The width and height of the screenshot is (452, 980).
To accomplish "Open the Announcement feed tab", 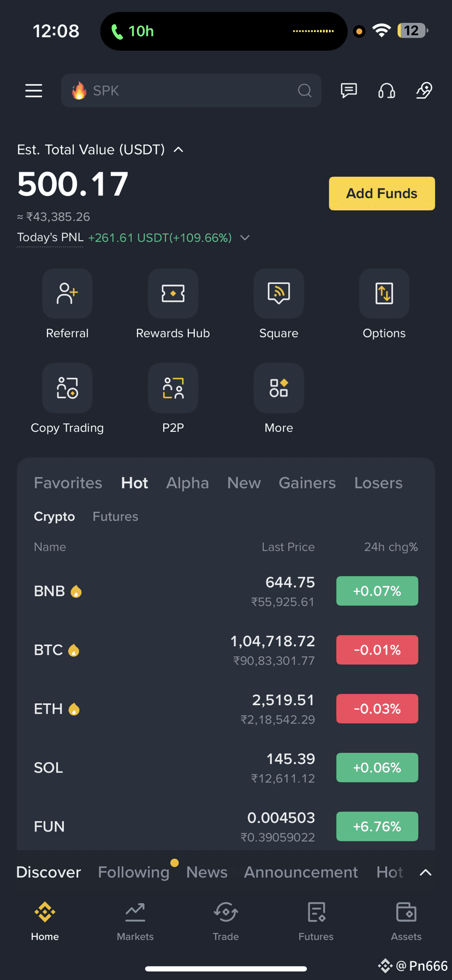I will [x=301, y=872].
